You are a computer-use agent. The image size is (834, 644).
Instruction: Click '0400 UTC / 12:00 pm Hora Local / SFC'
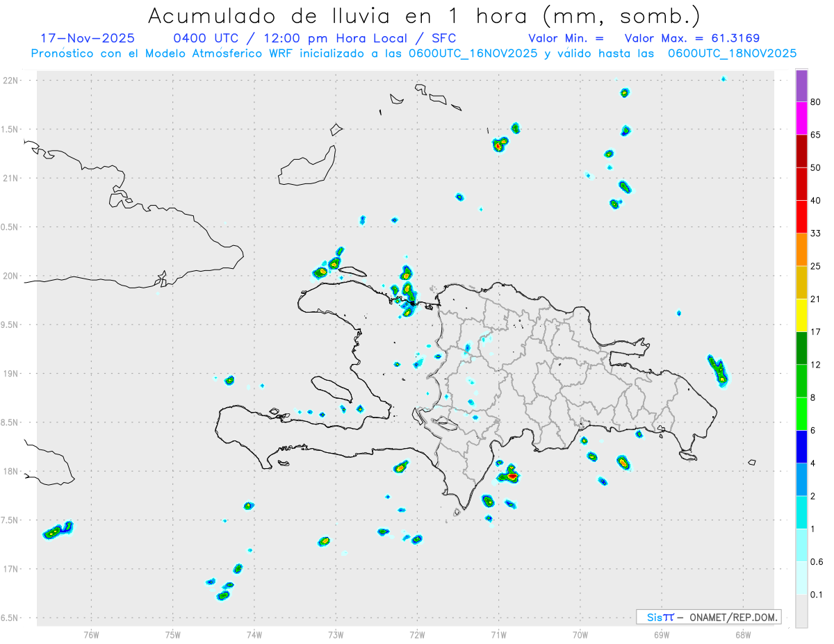tap(314, 38)
